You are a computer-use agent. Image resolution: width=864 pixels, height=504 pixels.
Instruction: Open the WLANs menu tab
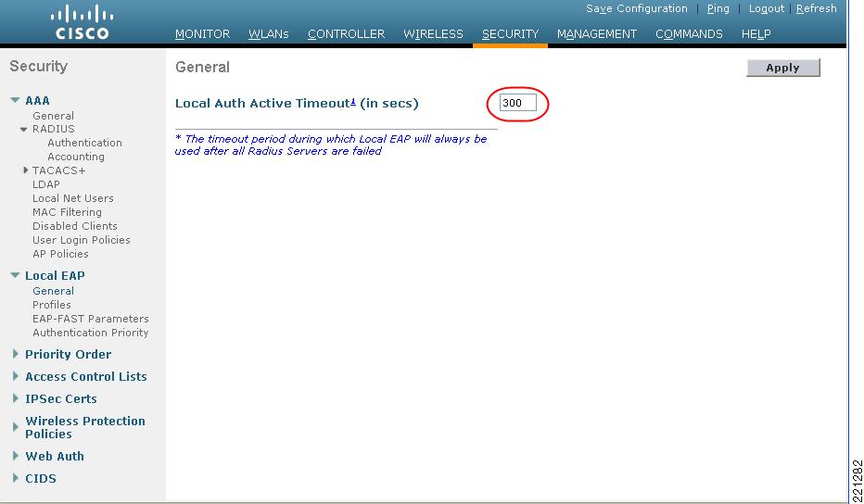pos(268,34)
